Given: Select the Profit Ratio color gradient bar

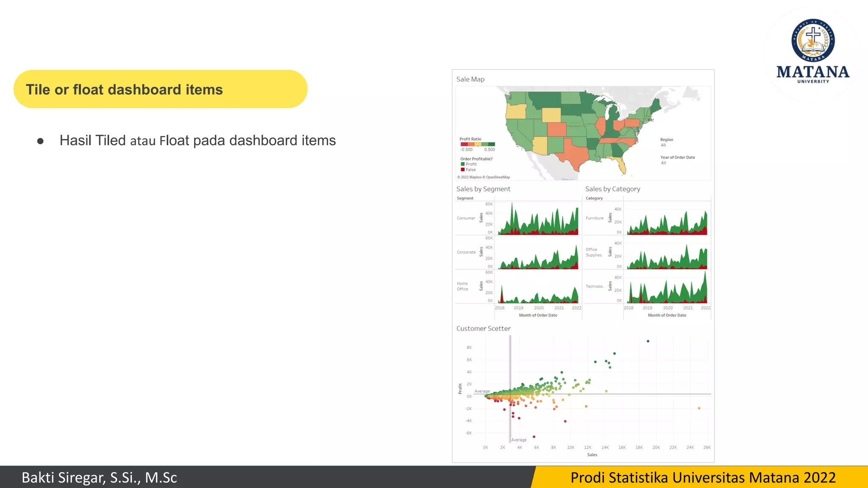Looking at the screenshot, I should 478,144.
